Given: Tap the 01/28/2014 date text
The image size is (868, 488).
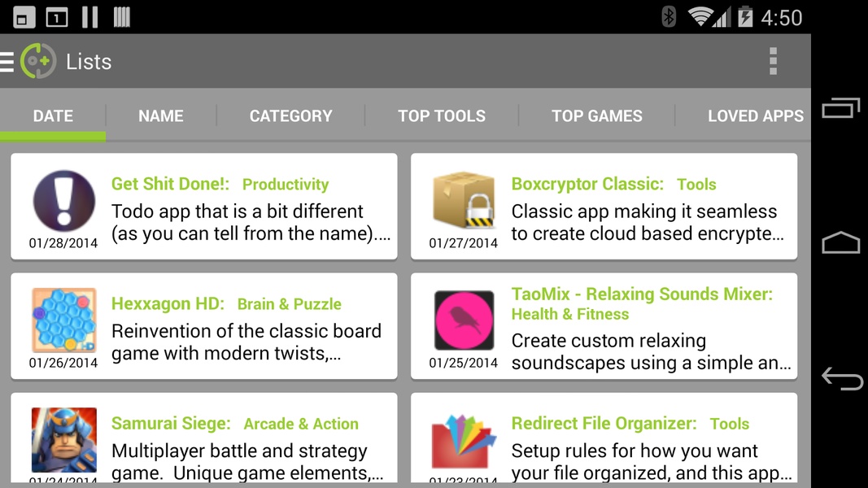Looking at the screenshot, I should click(x=63, y=243).
